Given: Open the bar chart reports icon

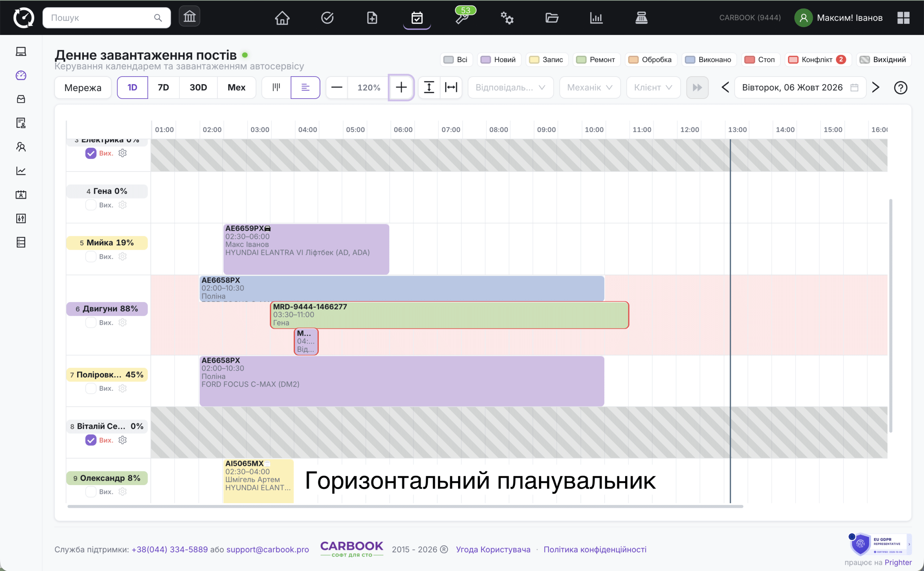Looking at the screenshot, I should [596, 18].
